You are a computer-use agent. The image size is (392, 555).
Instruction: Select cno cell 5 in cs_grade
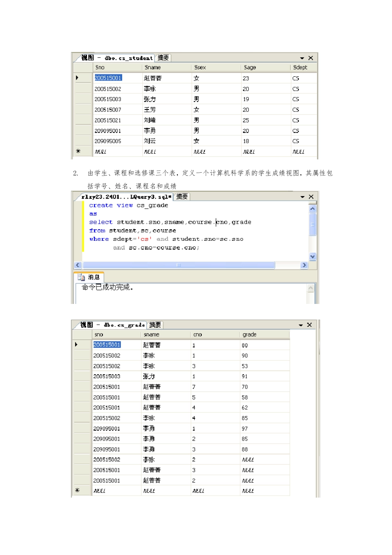click(x=215, y=397)
